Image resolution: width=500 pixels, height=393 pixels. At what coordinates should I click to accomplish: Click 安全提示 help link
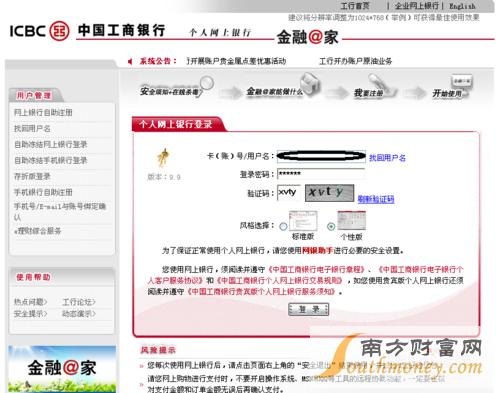[30, 314]
